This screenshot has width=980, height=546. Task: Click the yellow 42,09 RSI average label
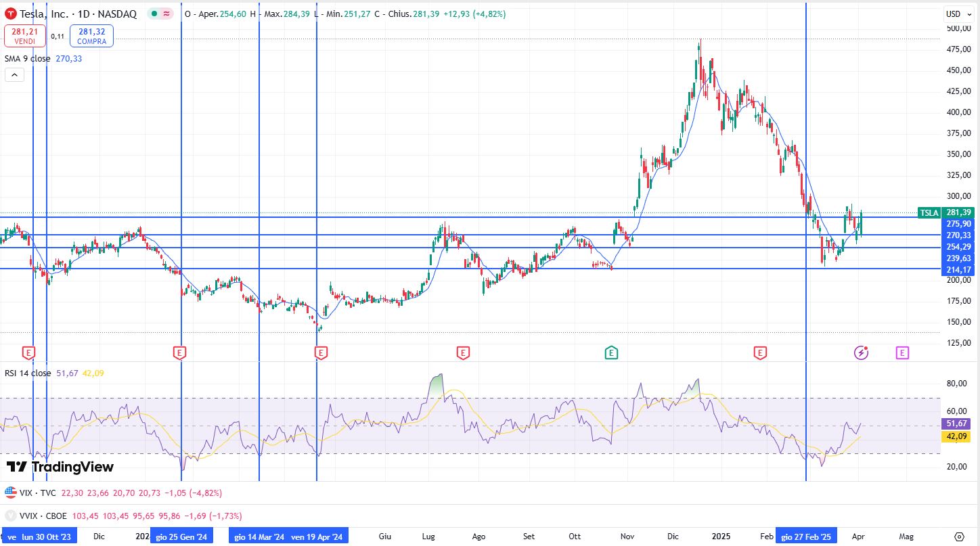coord(956,436)
